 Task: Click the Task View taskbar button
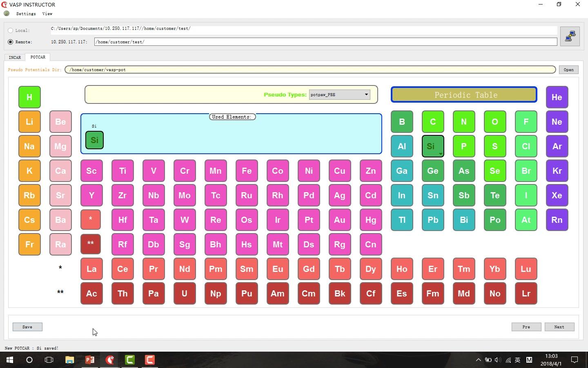point(49,360)
